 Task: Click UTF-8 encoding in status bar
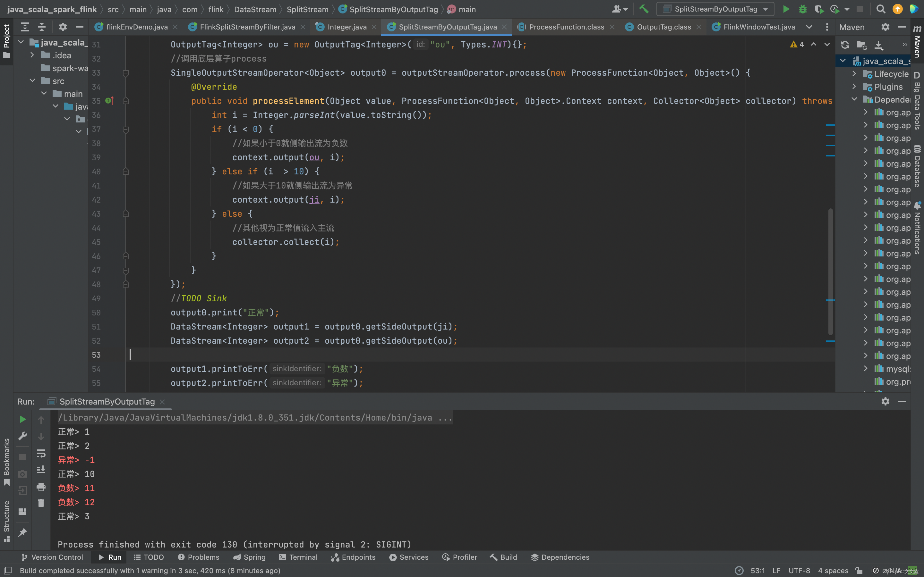tap(799, 571)
